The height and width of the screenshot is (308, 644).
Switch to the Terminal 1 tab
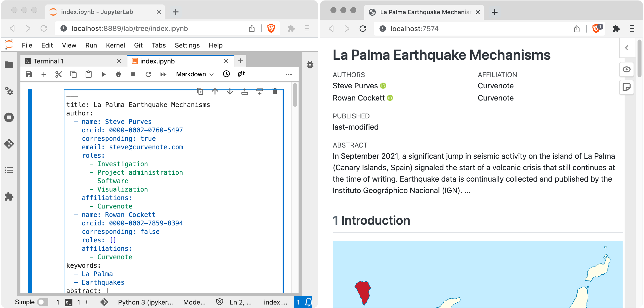click(50, 61)
